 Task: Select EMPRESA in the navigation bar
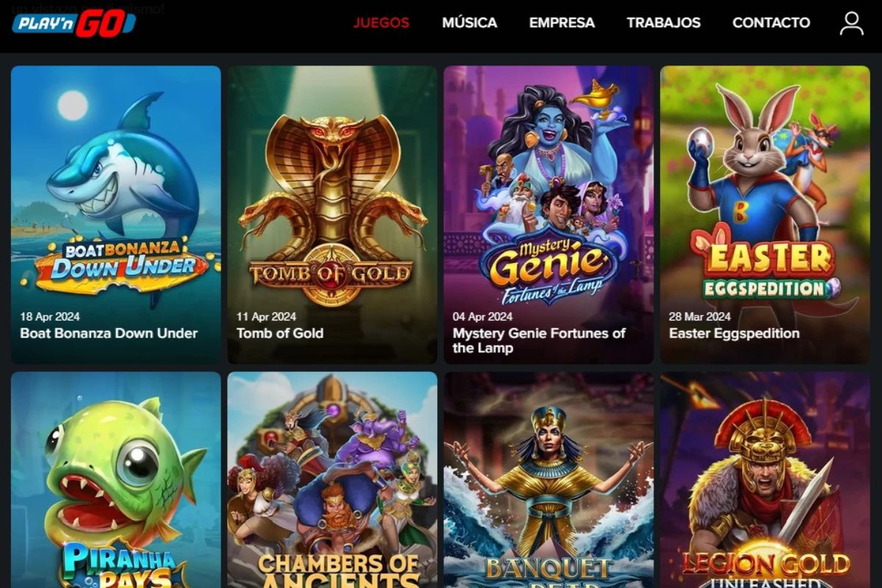pyautogui.click(x=562, y=23)
